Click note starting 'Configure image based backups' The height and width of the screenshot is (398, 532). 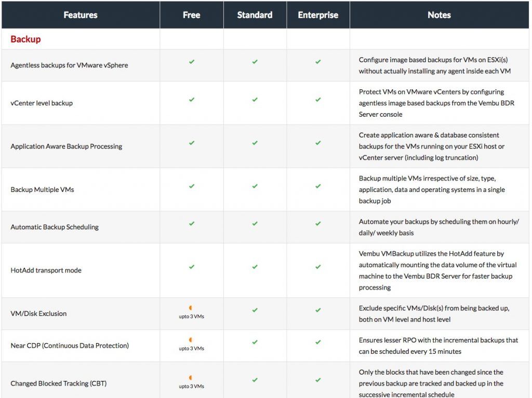[435, 65]
